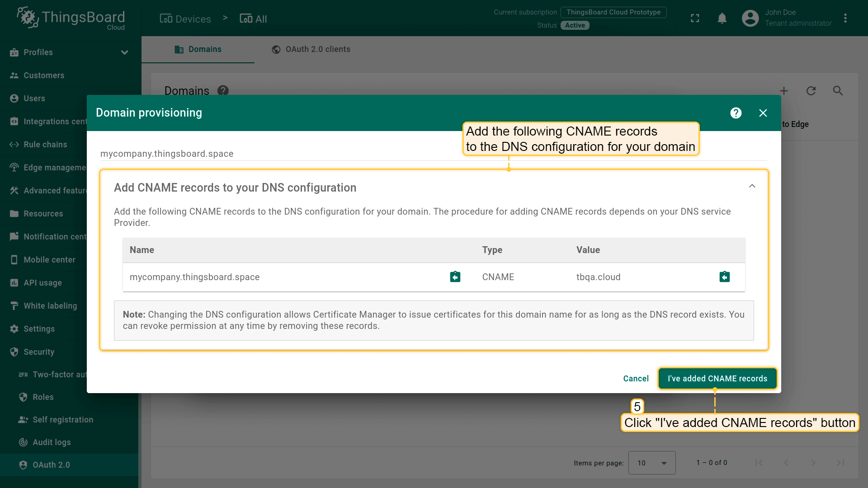868x488 pixels.
Task: Click the ThingsBoard Cloud logo
Action: click(x=71, y=18)
